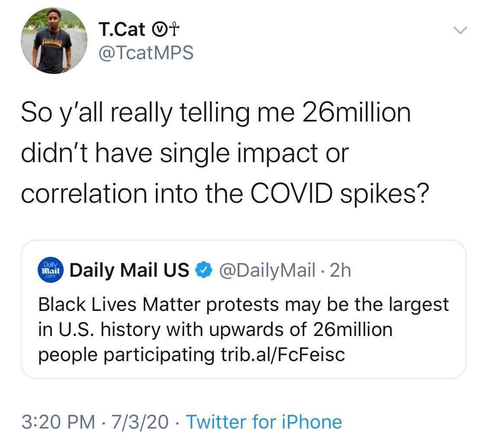The width and height of the screenshot is (487, 448).
Task: Visit the @TcatMPS handle
Action: 145,52
